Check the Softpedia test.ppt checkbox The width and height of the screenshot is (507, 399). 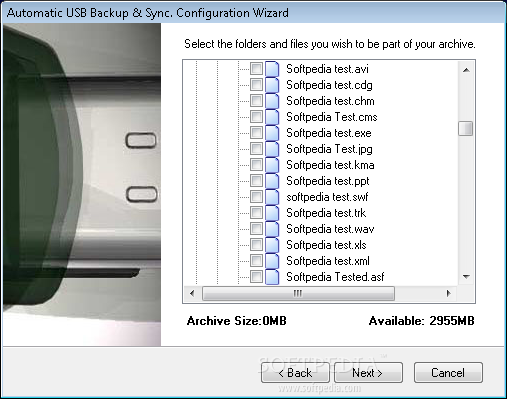pyautogui.click(x=256, y=181)
